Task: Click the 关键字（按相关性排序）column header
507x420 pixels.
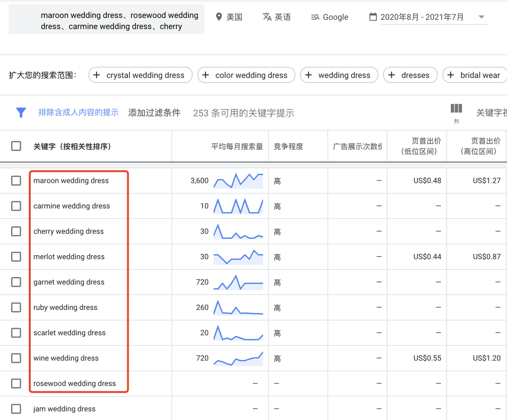Action: pyautogui.click(x=73, y=146)
